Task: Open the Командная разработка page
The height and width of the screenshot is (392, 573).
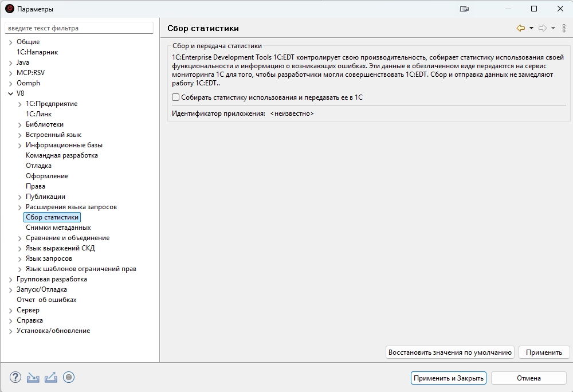Action: pos(62,155)
